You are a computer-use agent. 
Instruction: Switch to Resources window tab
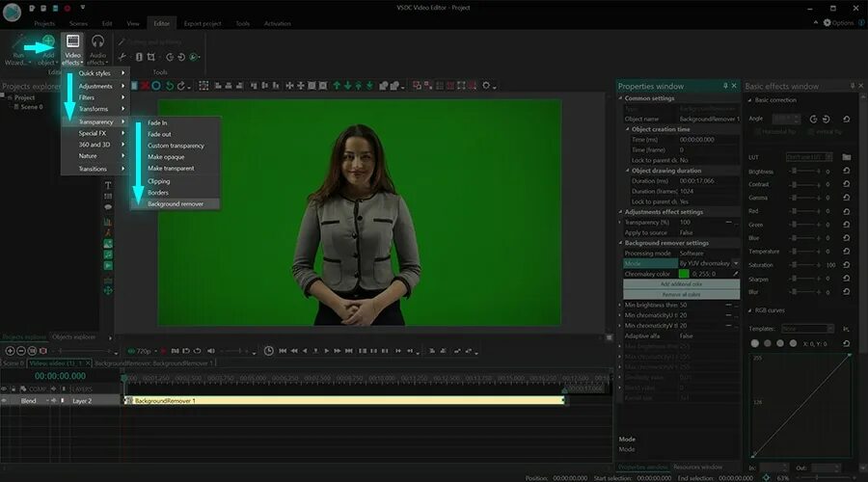pyautogui.click(x=697, y=468)
